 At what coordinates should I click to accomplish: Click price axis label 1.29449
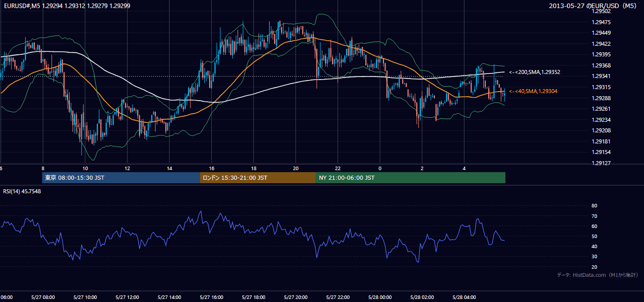(601, 33)
